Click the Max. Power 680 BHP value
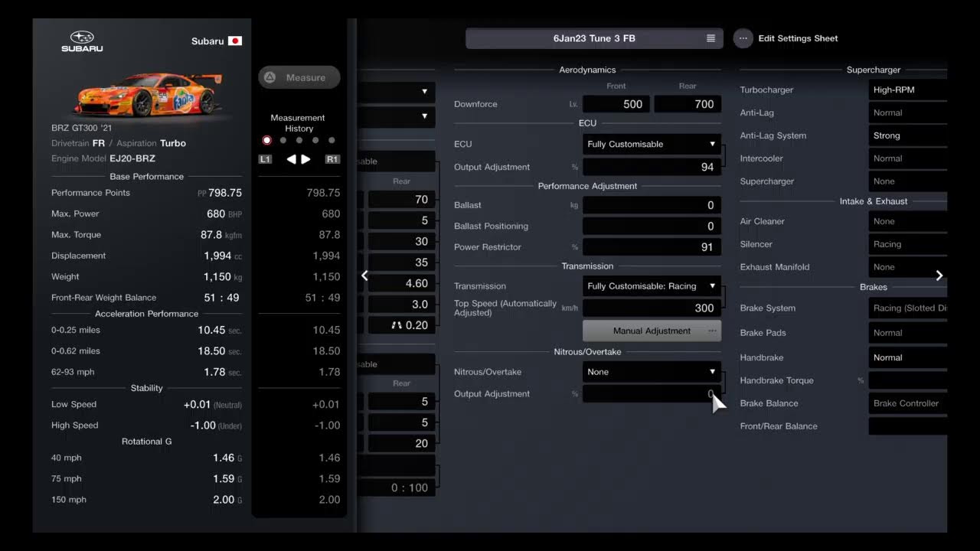This screenshot has height=551, width=980. pyautogui.click(x=224, y=214)
